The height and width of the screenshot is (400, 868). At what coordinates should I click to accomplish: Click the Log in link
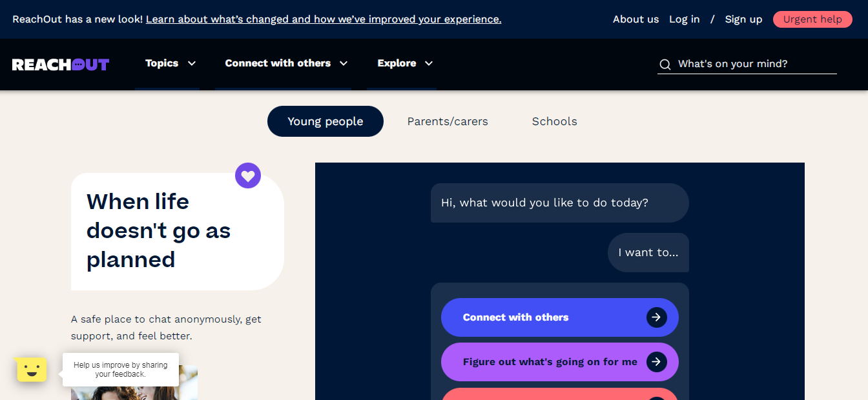(x=684, y=19)
